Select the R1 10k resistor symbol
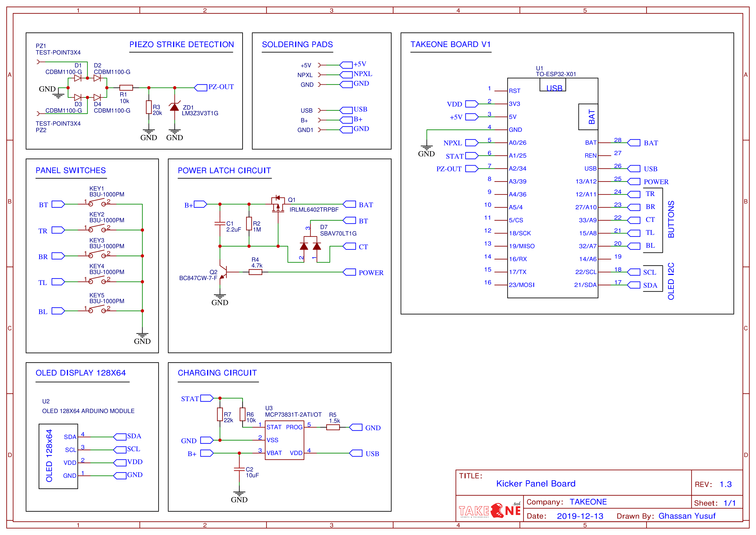The width and height of the screenshot is (756, 535). (126, 88)
